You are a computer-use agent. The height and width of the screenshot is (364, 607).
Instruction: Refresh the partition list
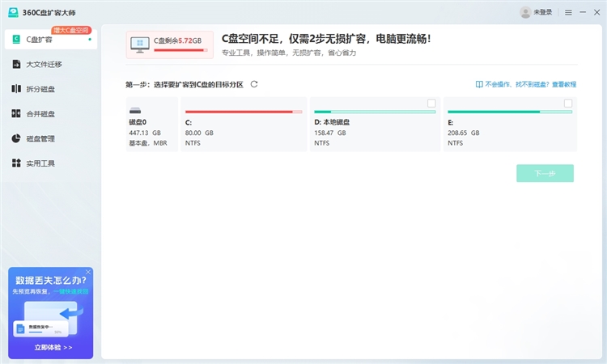[x=254, y=84]
